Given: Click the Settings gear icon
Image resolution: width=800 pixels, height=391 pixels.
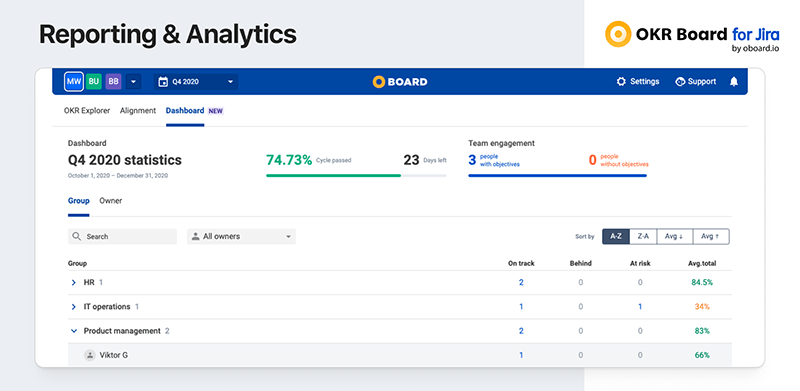Looking at the screenshot, I should pos(621,82).
